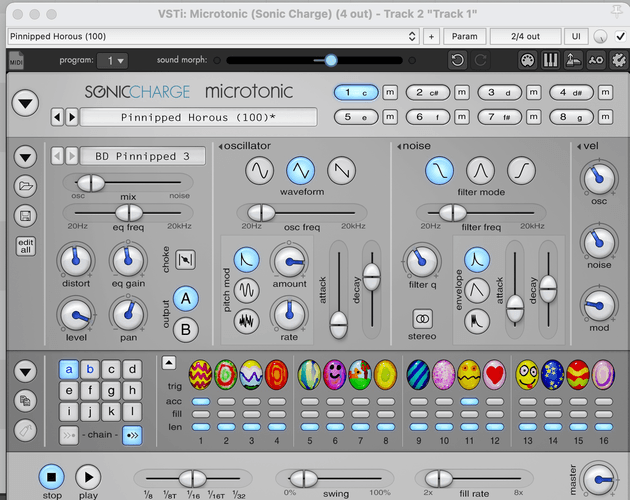Select the sine oscillator waveform
The image size is (630, 500).
(260, 171)
